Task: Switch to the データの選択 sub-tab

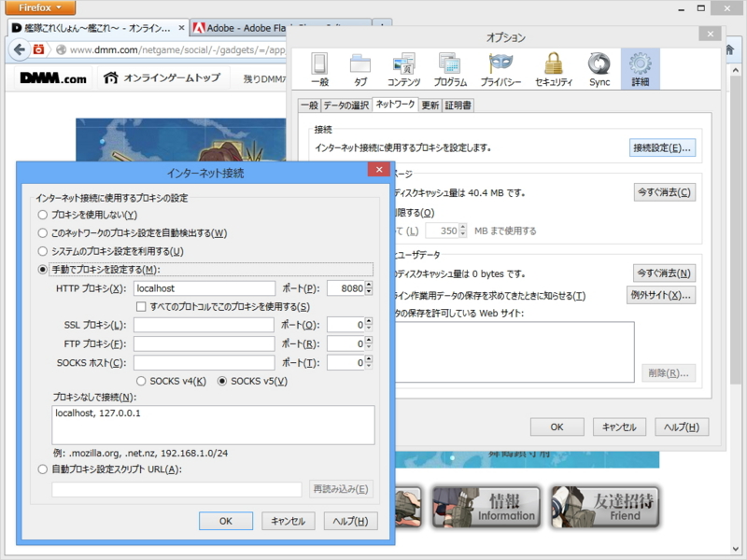Action: [x=345, y=105]
